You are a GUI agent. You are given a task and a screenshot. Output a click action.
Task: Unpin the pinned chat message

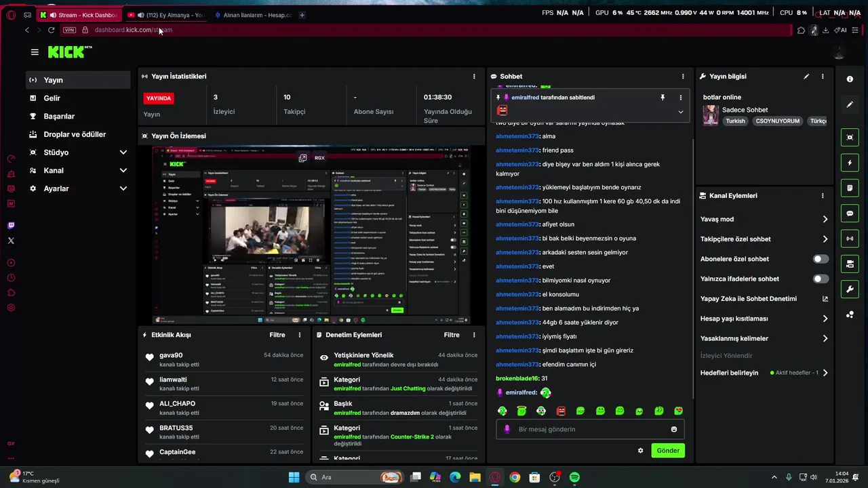click(663, 98)
